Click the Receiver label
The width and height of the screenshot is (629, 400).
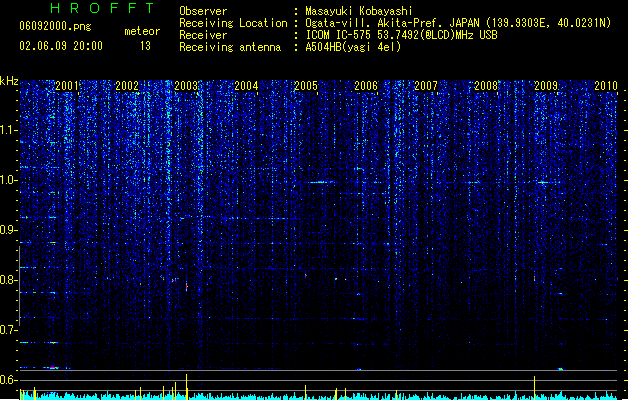point(203,35)
